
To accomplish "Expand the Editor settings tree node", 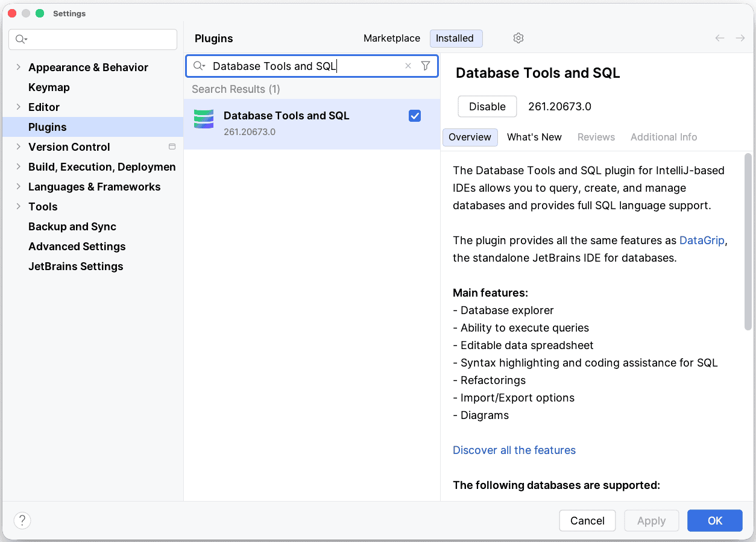I will (18, 107).
